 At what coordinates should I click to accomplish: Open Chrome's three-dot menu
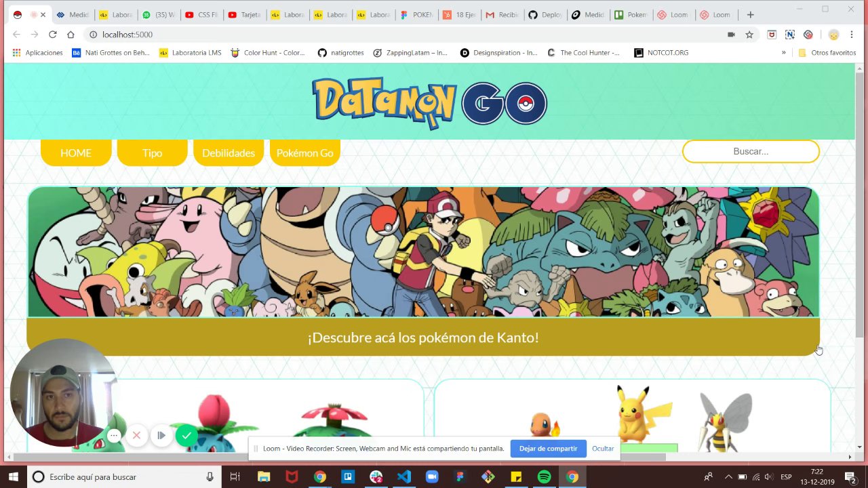852,35
